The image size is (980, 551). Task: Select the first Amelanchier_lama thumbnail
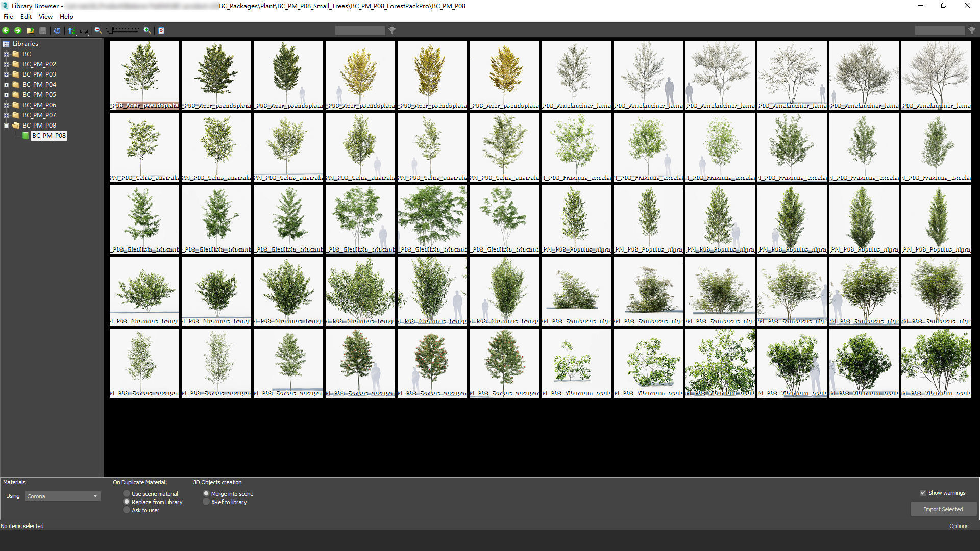576,76
